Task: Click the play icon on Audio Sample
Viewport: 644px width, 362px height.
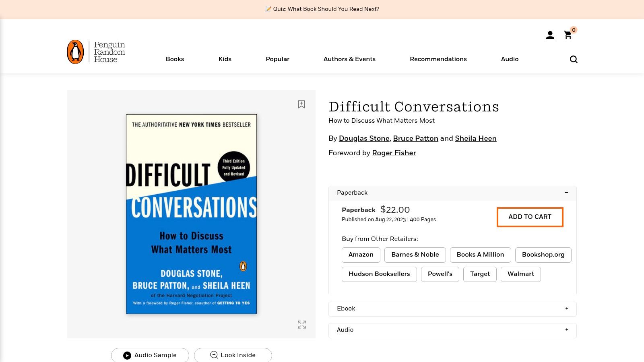Action: [x=127, y=355]
